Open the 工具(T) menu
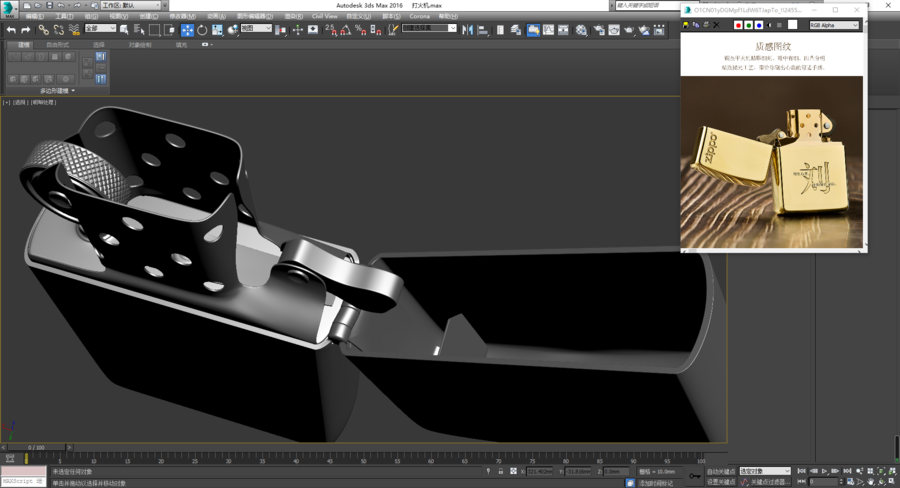This screenshot has width=900, height=488. coord(64,16)
